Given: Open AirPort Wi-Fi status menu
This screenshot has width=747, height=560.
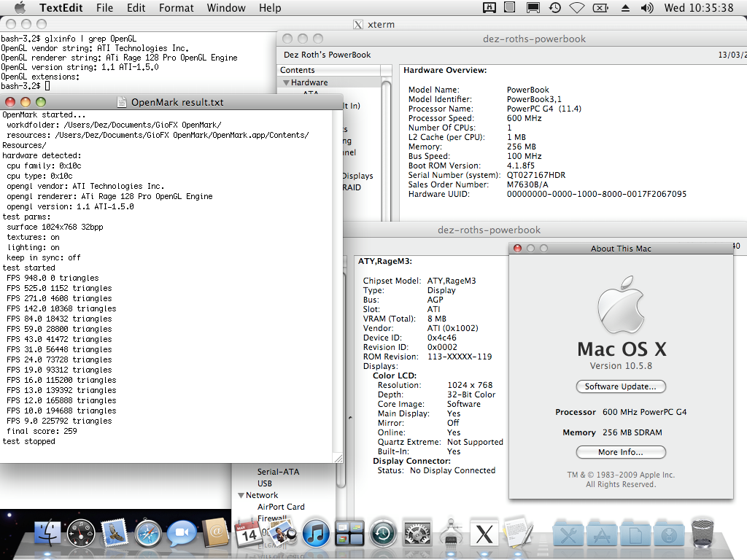Looking at the screenshot, I should click(x=577, y=7).
